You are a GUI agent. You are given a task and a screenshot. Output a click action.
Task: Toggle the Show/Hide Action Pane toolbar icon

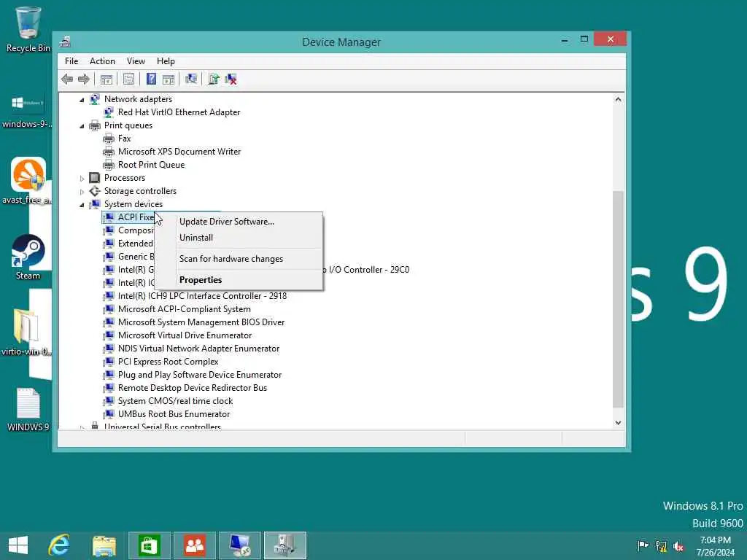click(x=169, y=79)
